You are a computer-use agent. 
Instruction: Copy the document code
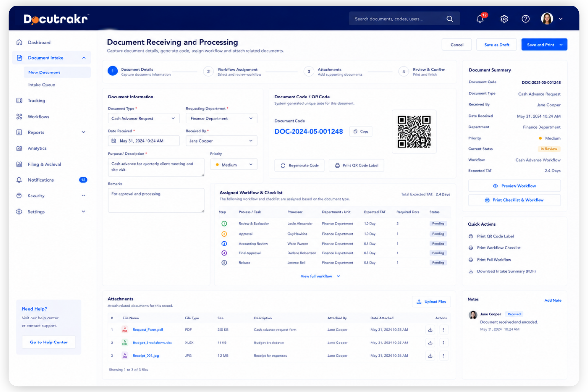tap(361, 131)
